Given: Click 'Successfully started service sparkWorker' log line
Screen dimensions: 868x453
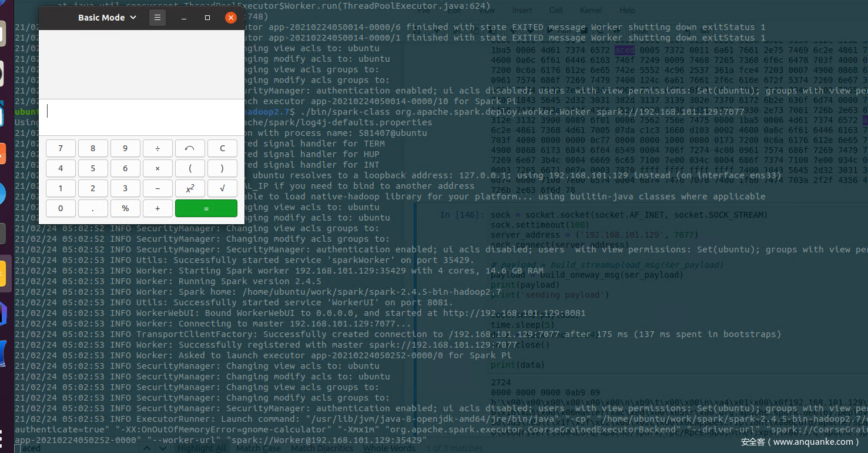Looking at the screenshot, I should coord(244,260).
